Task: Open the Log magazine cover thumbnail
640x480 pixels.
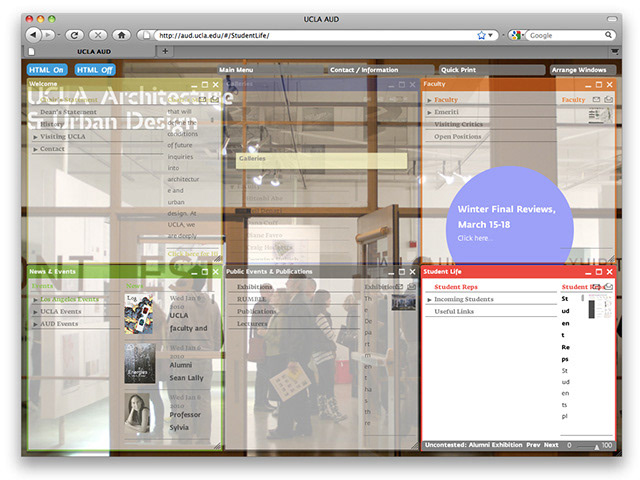Action: pyautogui.click(x=139, y=314)
